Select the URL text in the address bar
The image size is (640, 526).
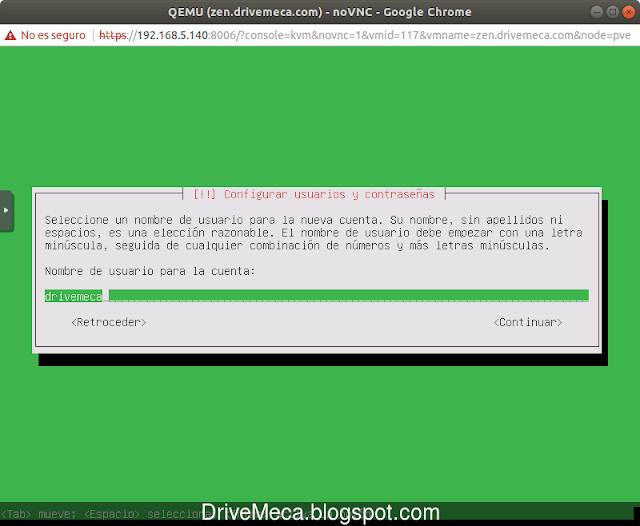365,35
